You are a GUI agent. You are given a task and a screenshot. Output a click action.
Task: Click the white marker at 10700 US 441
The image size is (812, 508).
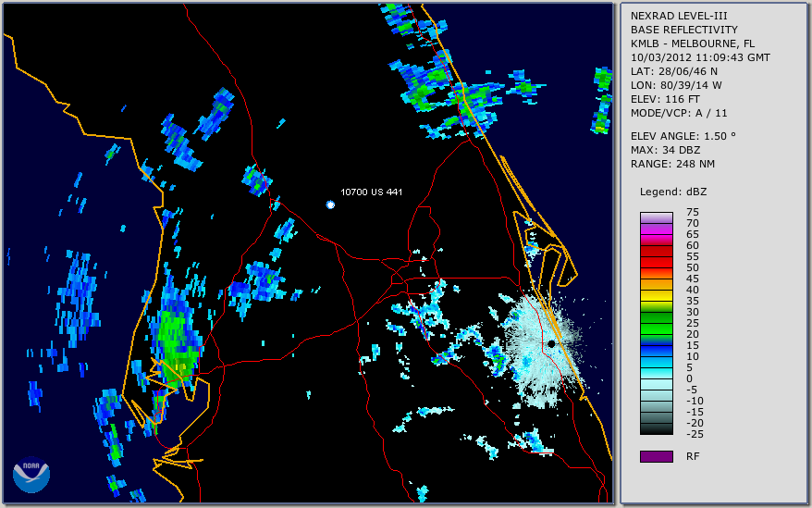(330, 204)
